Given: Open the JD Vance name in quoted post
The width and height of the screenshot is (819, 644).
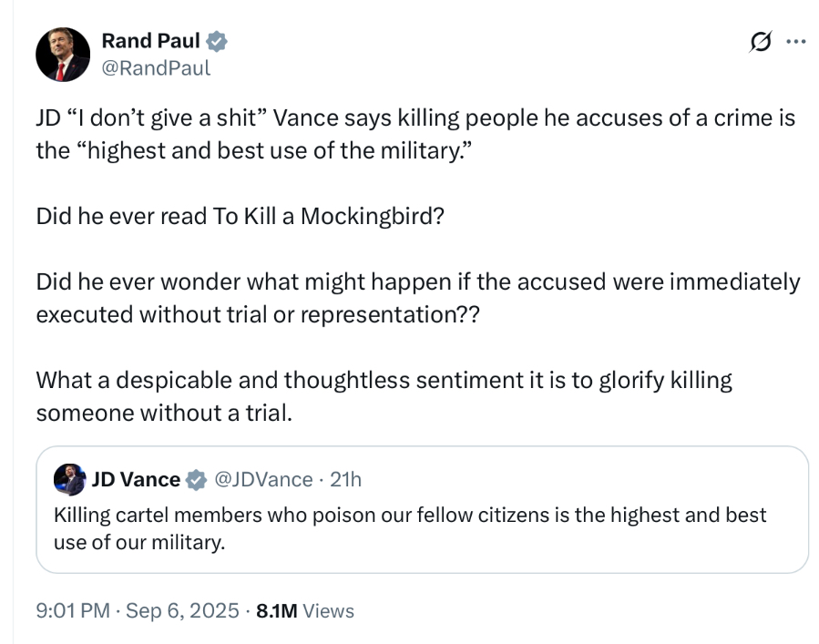Looking at the screenshot, I should [136, 479].
